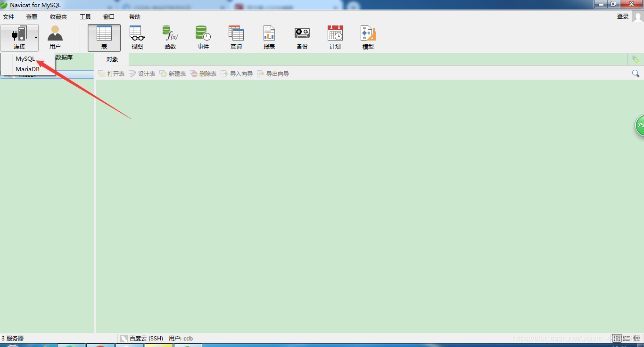
Task: Click the '用户: ccb' status bar text
Action: 181,338
